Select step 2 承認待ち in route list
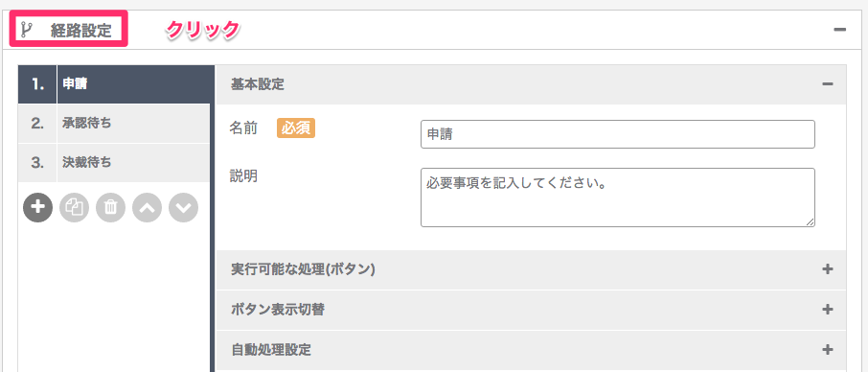The image size is (868, 372). [114, 124]
